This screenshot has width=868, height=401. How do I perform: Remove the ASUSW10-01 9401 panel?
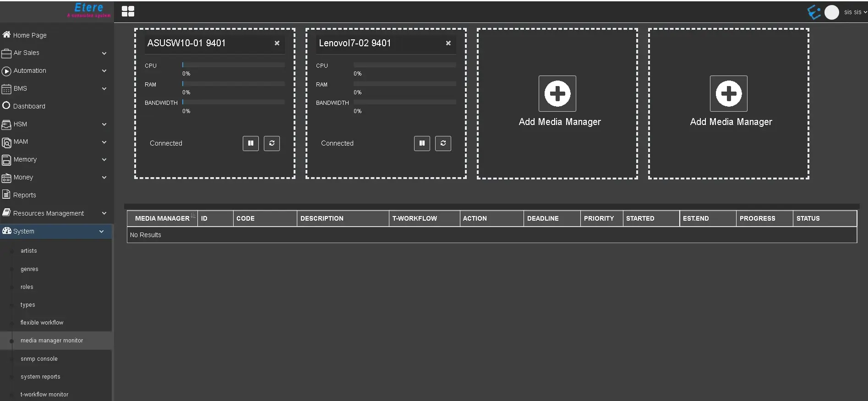point(277,43)
